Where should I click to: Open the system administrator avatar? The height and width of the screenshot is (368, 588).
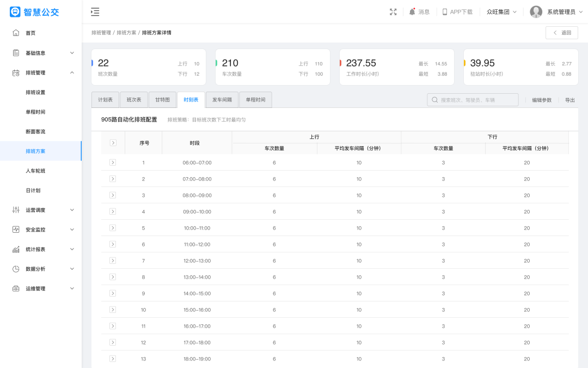point(536,12)
